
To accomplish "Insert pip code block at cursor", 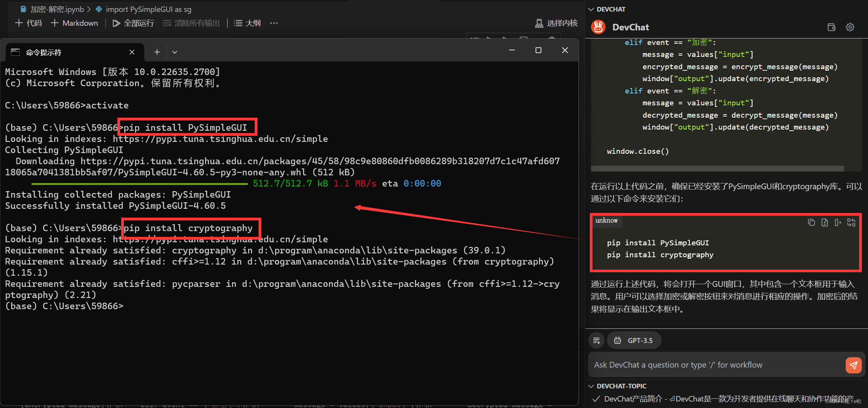I will pyautogui.click(x=838, y=222).
